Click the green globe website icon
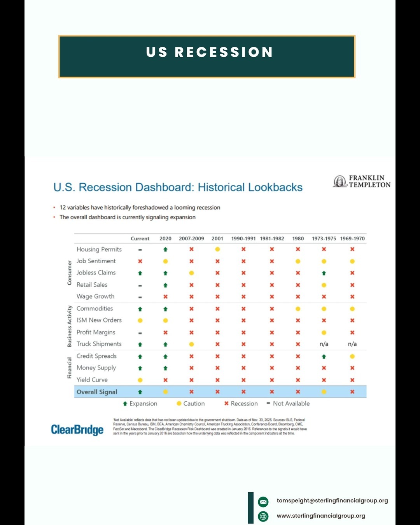Viewport: 420px width, 525px height. point(263,516)
